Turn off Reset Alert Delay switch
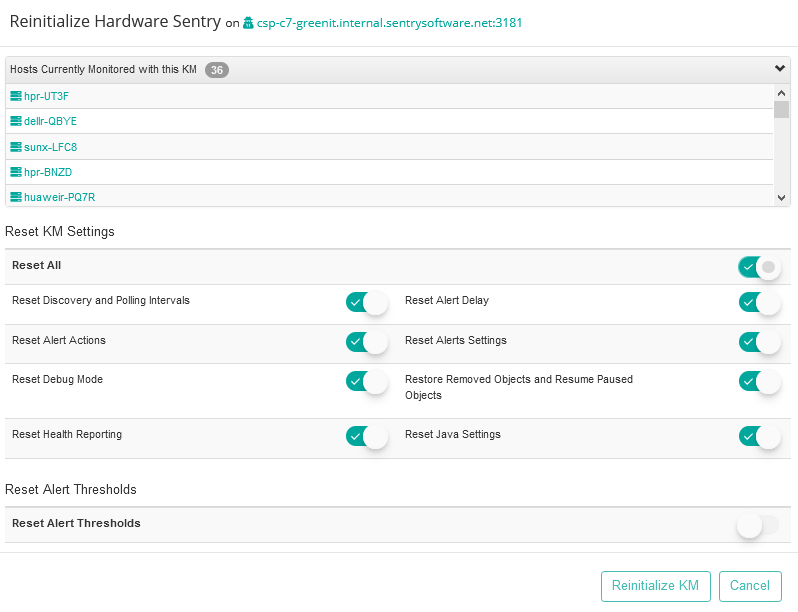Image resolution: width=798 pixels, height=612 pixels. click(x=758, y=302)
